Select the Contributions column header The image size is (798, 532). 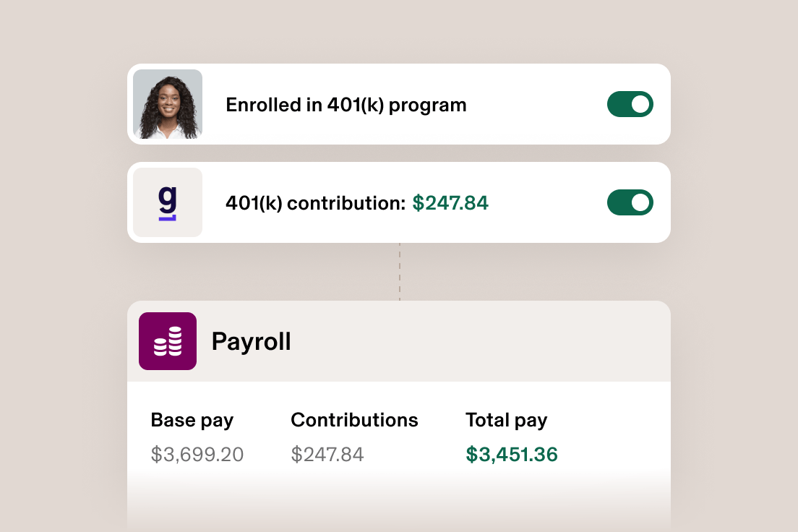[353, 419]
